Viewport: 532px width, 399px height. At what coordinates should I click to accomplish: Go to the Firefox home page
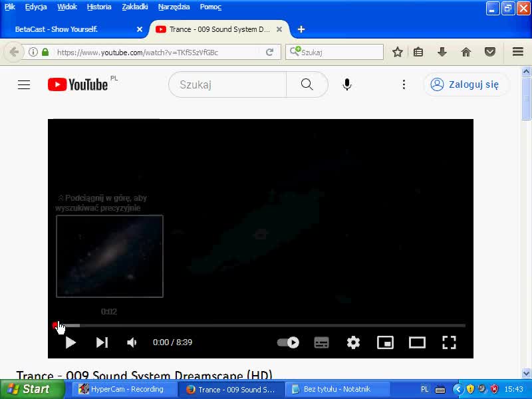pyautogui.click(x=466, y=53)
